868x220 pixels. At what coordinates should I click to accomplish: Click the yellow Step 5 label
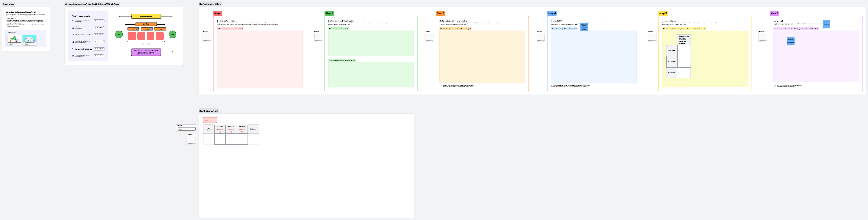[x=663, y=13]
